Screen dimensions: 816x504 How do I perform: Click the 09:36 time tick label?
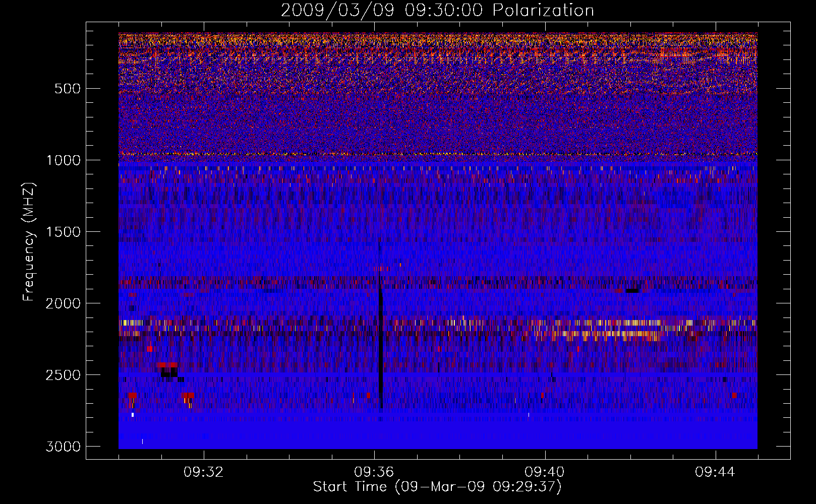pos(374,472)
